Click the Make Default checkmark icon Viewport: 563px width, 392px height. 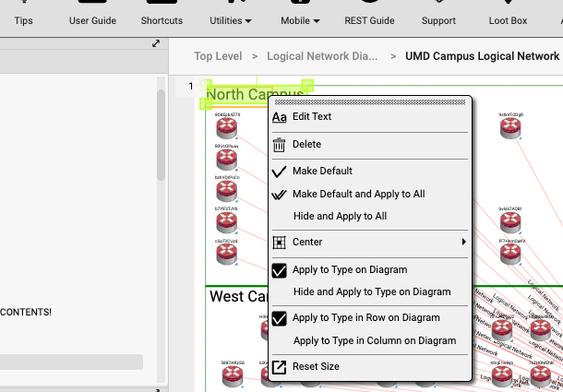tap(279, 172)
